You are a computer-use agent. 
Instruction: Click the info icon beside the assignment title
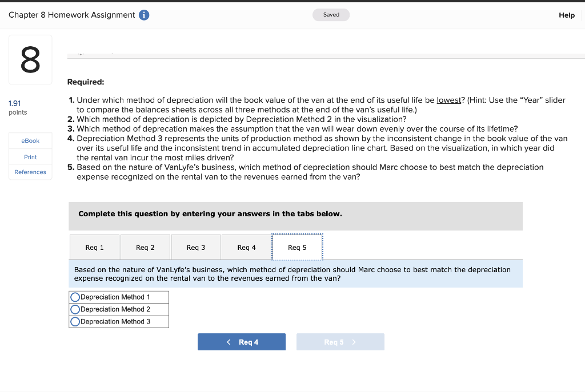pyautogui.click(x=143, y=15)
